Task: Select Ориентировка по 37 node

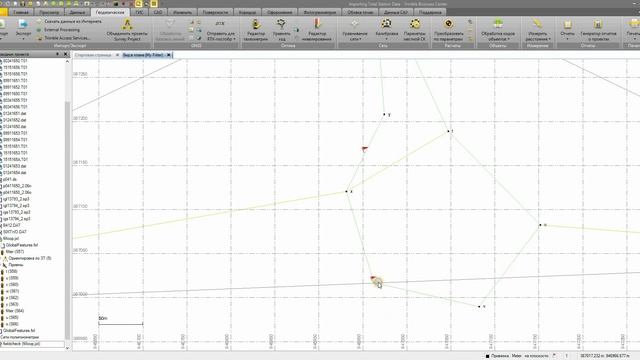Action: pos(29,258)
